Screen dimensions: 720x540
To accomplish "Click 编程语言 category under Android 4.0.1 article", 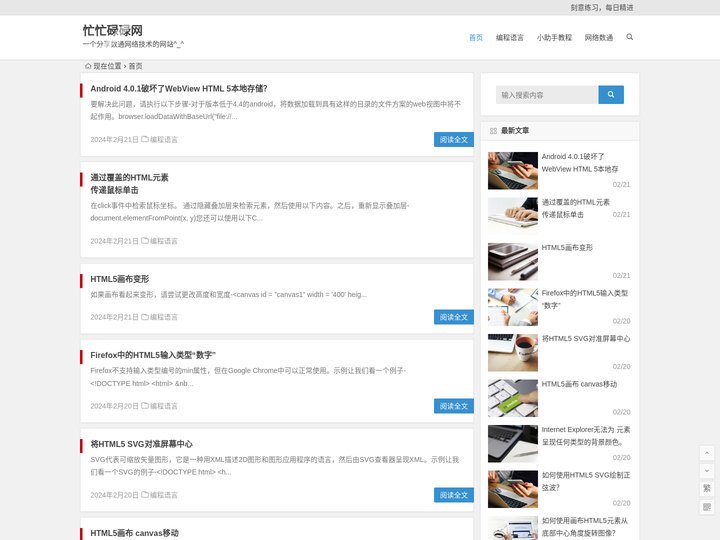I will point(163,140).
